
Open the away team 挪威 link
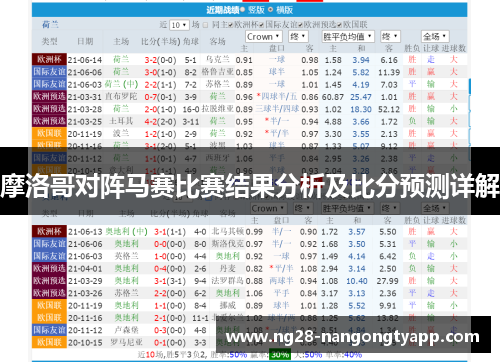tap(228, 306)
